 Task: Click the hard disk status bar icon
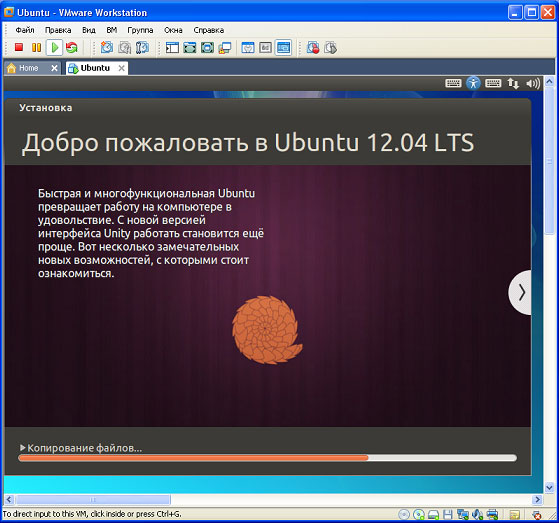433,514
